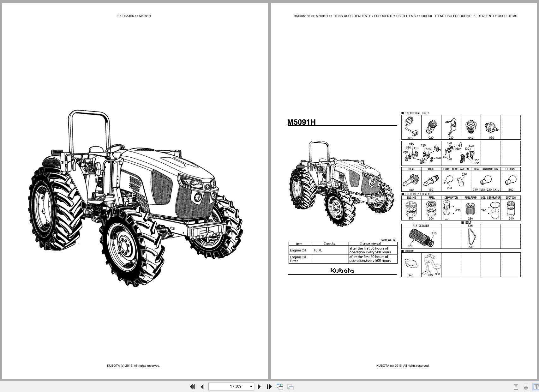Switch to single page view

[516, 387]
